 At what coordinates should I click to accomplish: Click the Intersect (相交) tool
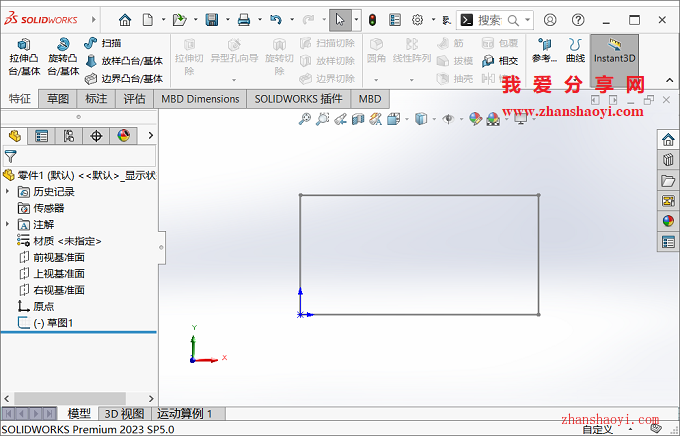click(500, 61)
